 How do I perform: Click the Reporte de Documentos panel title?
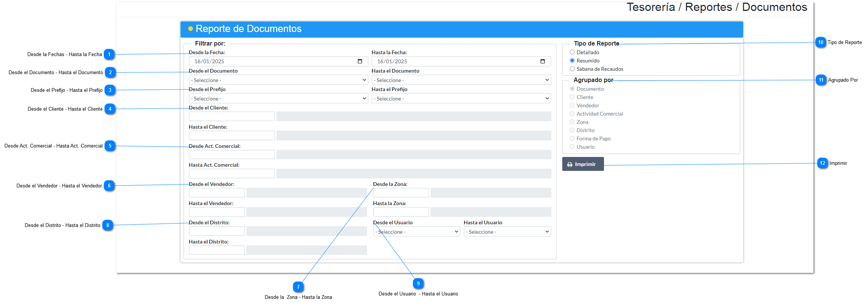[x=249, y=29]
